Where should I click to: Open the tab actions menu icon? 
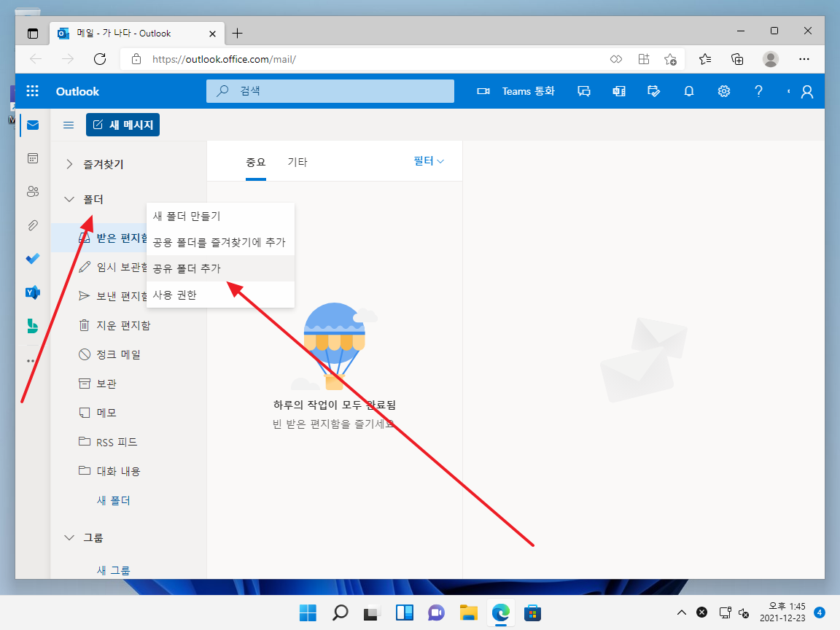click(33, 34)
